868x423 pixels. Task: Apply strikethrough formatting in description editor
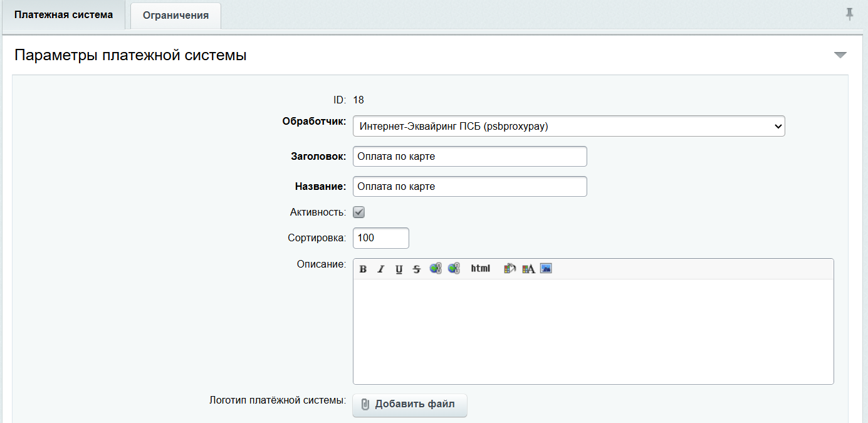[417, 269]
